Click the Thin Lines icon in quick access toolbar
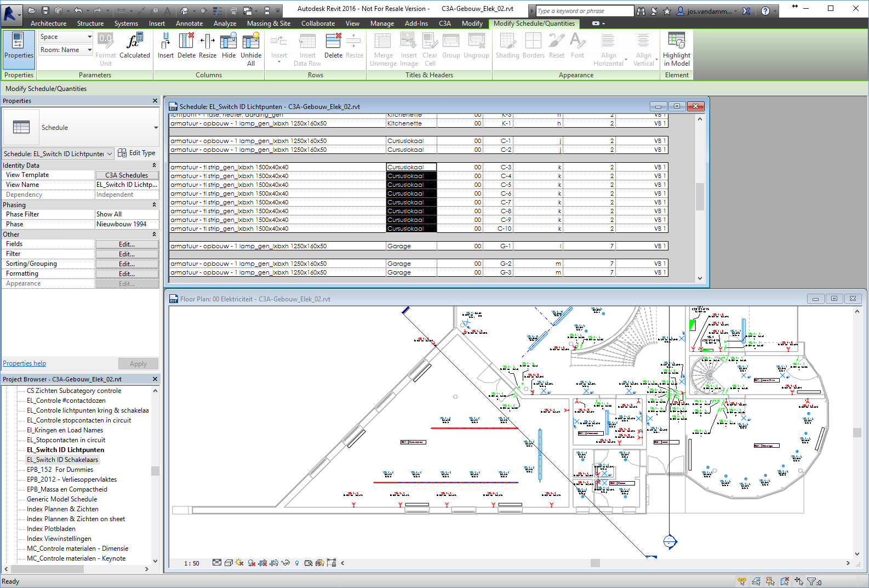This screenshot has width=869, height=588. point(218,10)
